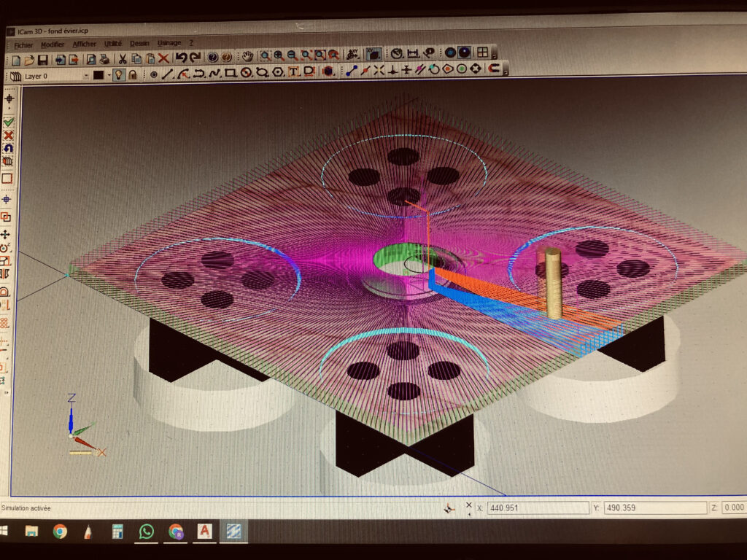Select the Polygon hexagon tool
The image size is (747, 560).
278,72
